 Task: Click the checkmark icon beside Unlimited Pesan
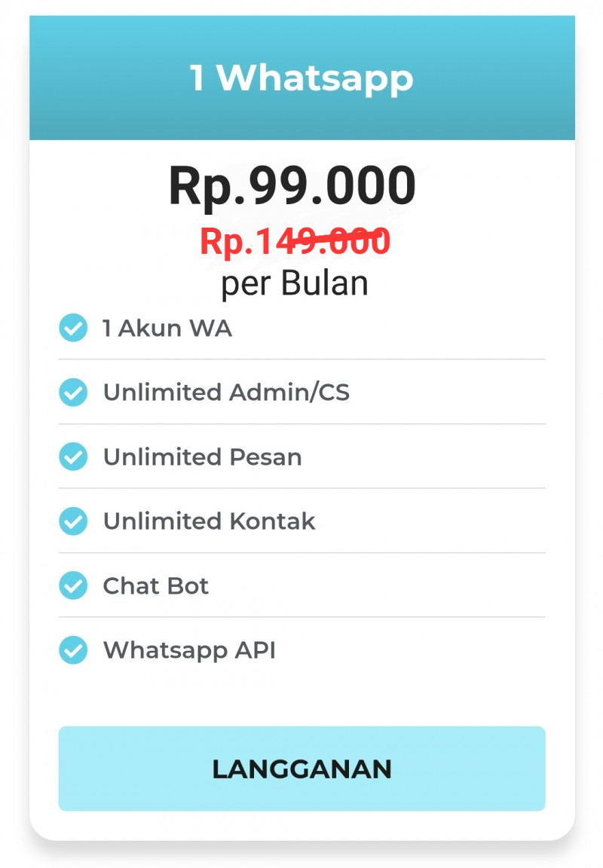click(x=73, y=457)
